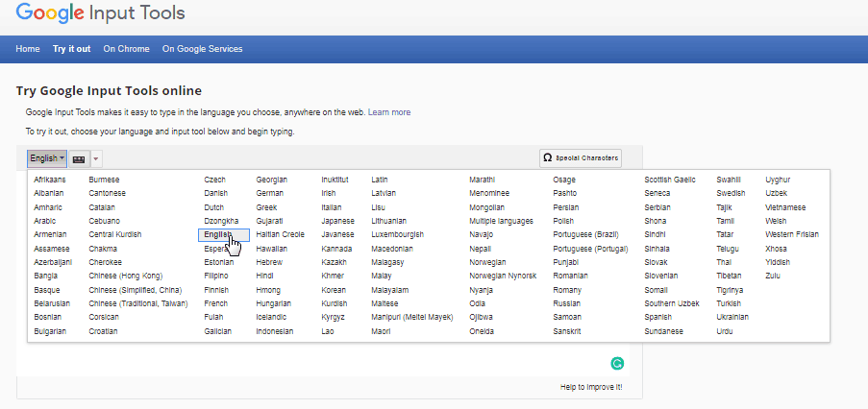Choose Portuguese (Portugal)
868x409 pixels.
pyautogui.click(x=590, y=249)
